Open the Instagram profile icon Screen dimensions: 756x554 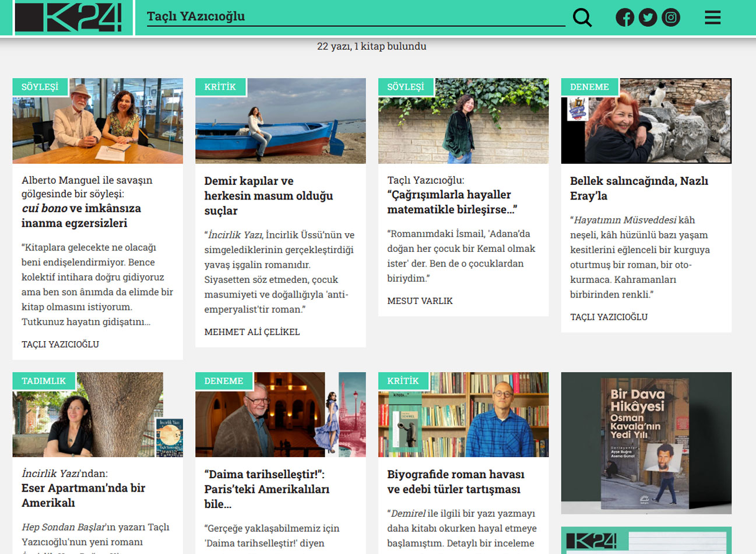(671, 17)
